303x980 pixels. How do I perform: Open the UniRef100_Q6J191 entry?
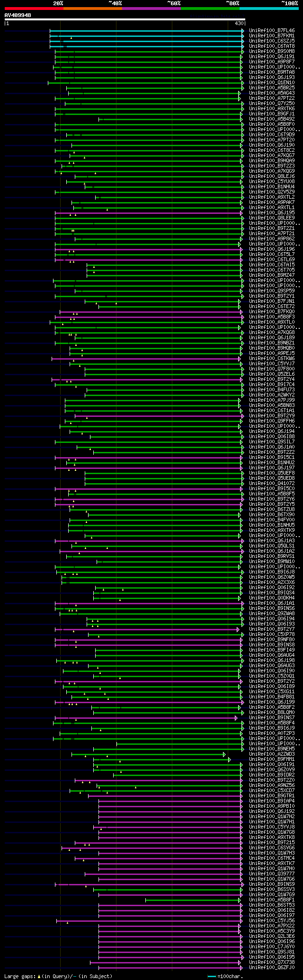coord(272,57)
